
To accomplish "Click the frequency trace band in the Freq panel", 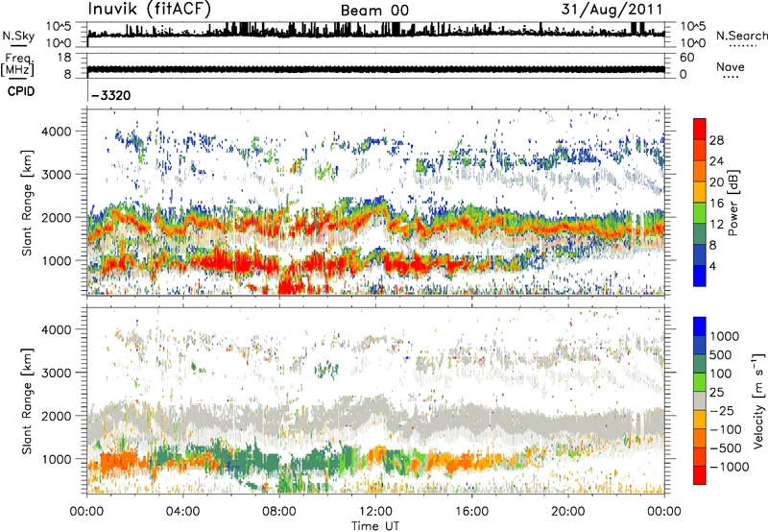I will (375, 69).
